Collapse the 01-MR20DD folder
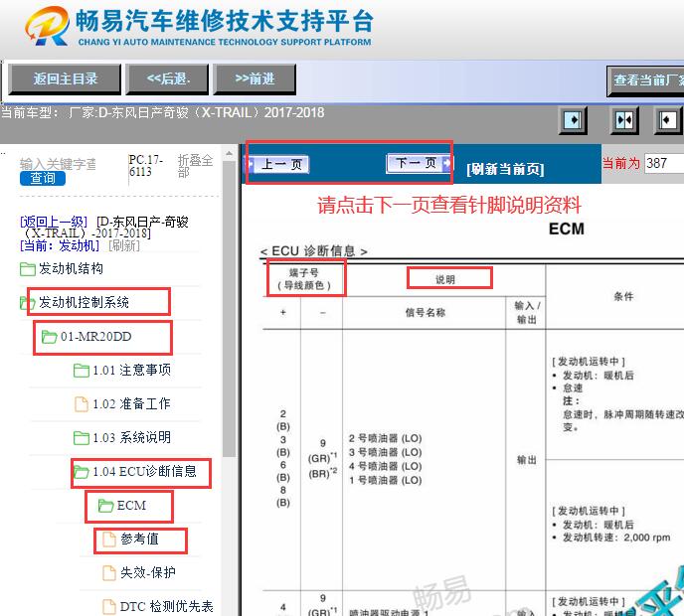Image resolution: width=684 pixels, height=616 pixels. [96, 337]
